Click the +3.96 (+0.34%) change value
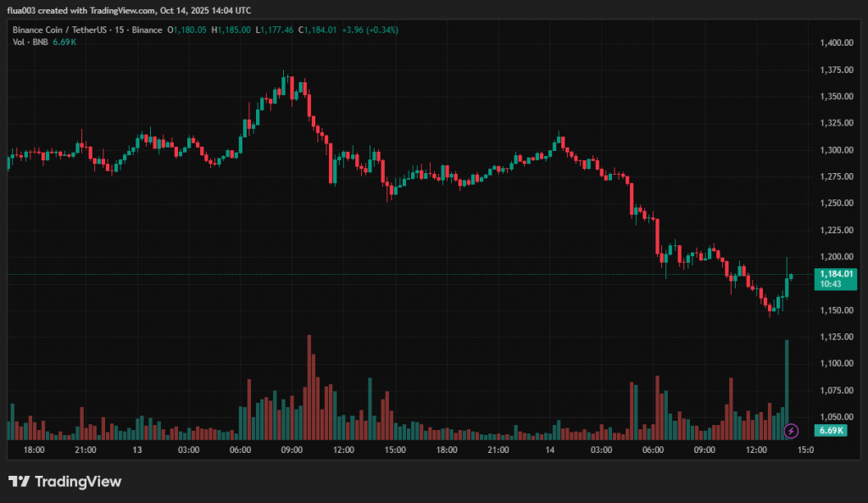The height and width of the screenshot is (503, 868). pyautogui.click(x=370, y=30)
